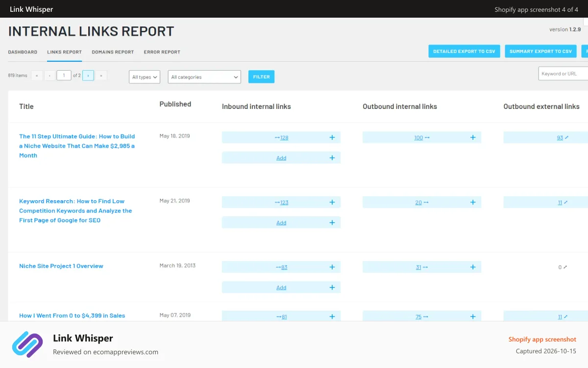Click the 100 outbound internal links count
The width and height of the screenshot is (588, 368).
(x=418, y=138)
